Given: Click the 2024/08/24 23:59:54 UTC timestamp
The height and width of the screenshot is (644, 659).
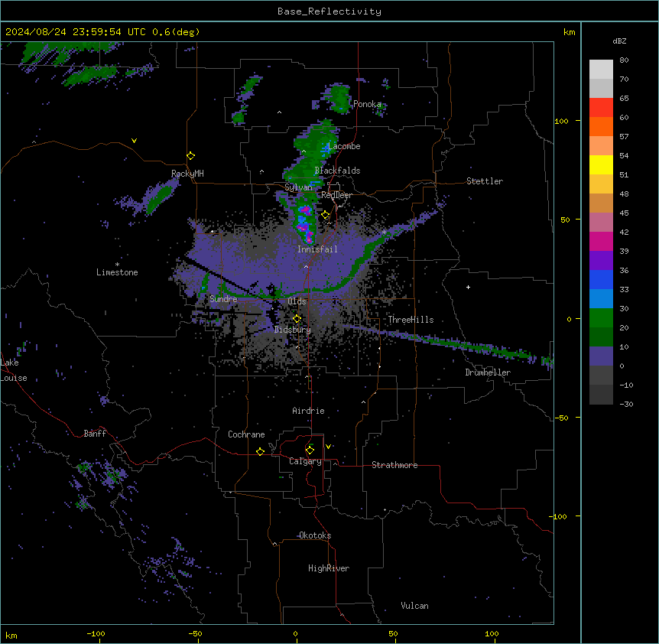Looking at the screenshot, I should [x=76, y=32].
